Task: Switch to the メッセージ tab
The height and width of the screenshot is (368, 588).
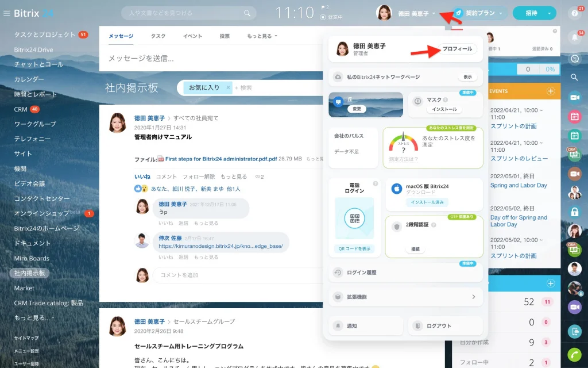Action: click(x=121, y=36)
